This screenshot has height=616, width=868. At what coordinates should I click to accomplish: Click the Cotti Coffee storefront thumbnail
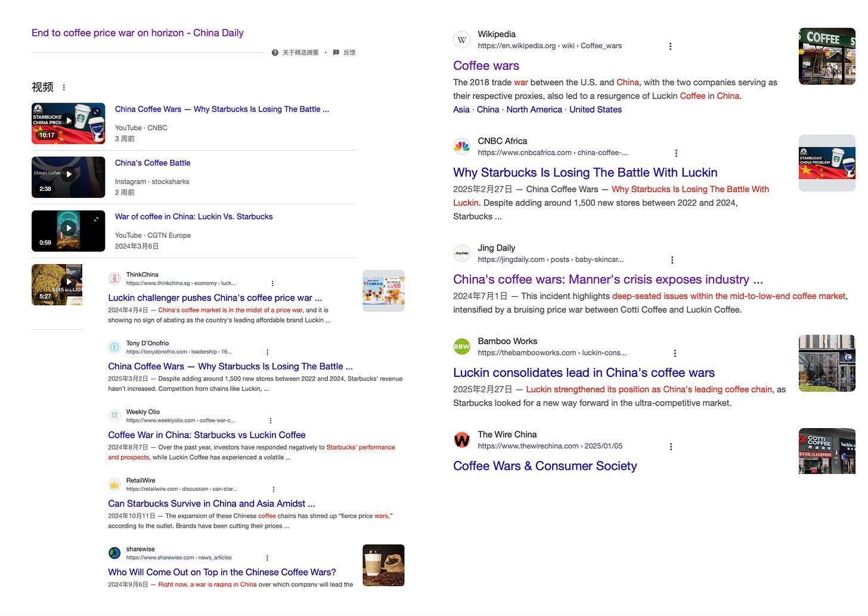pyautogui.click(x=827, y=451)
